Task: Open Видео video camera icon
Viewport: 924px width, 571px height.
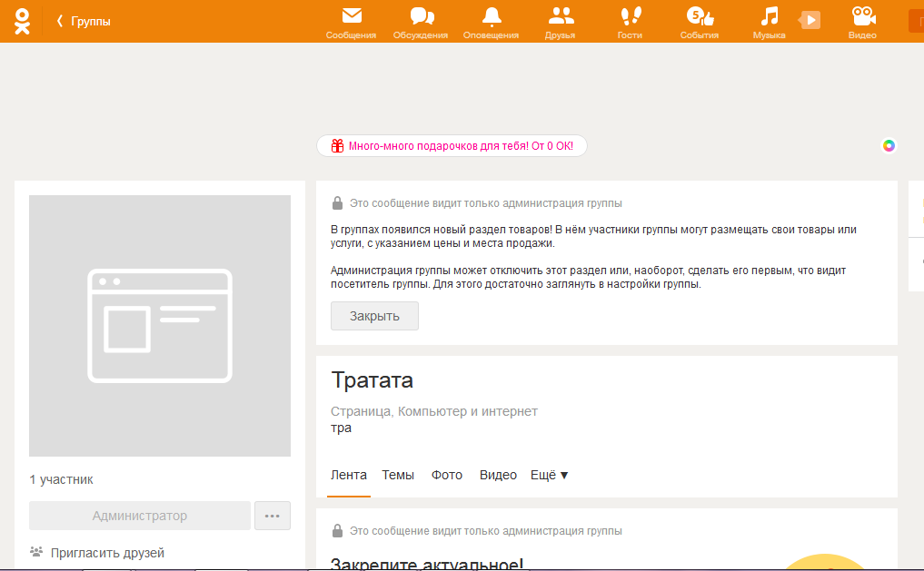Action: click(x=862, y=16)
